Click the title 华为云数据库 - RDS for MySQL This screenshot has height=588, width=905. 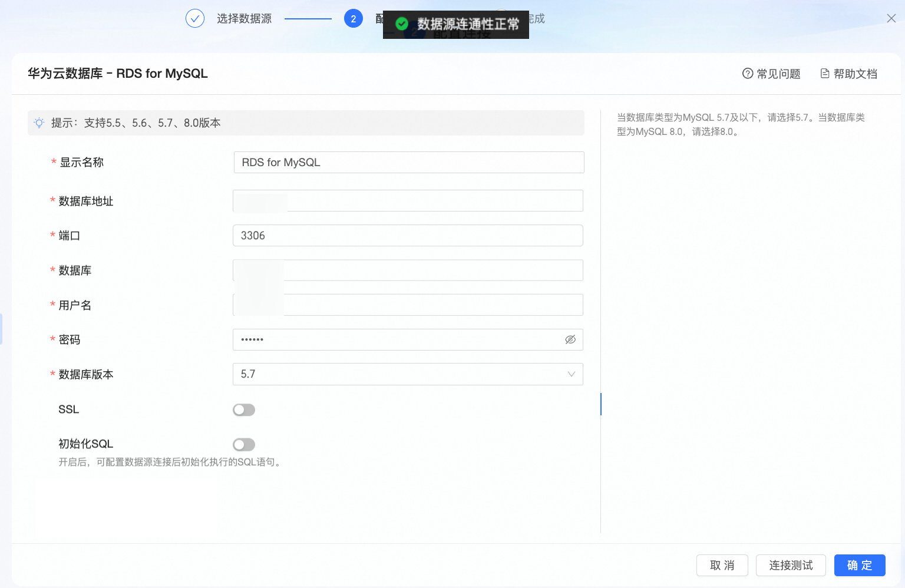[118, 74]
